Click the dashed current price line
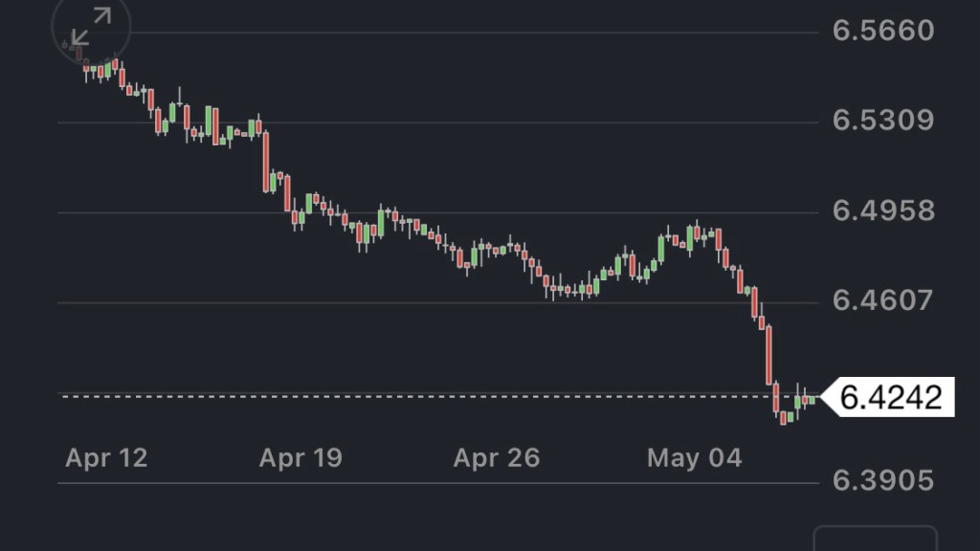The height and width of the screenshot is (551, 980). 383,395
